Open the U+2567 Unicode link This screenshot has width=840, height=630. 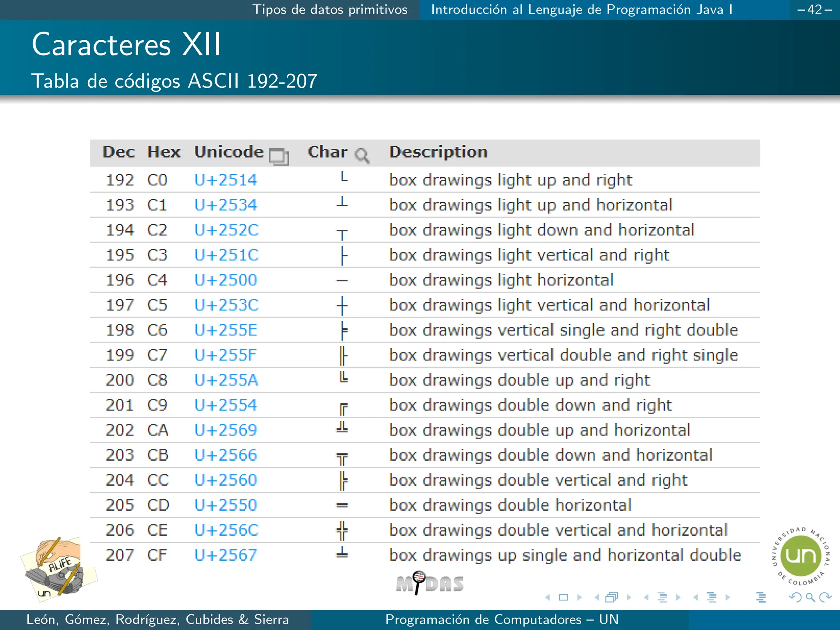226,555
